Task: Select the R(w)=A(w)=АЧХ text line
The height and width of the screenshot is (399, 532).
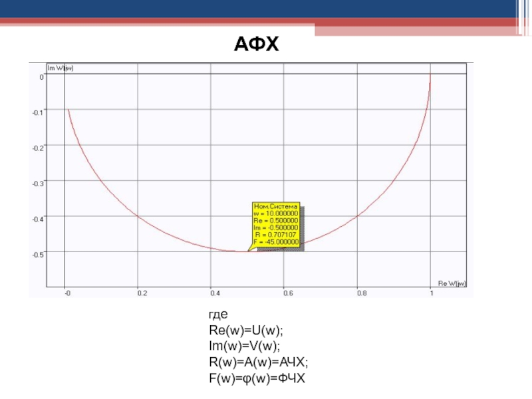Action: click(x=258, y=362)
